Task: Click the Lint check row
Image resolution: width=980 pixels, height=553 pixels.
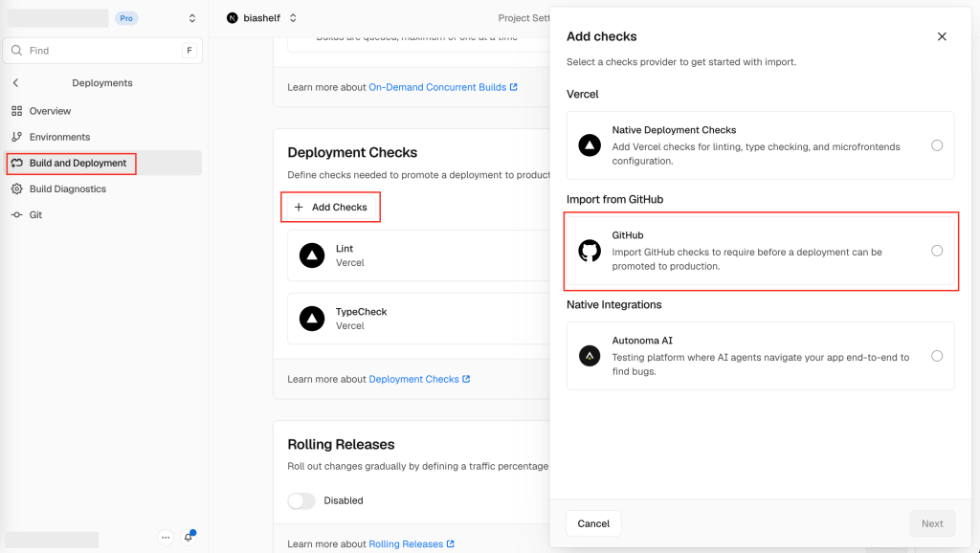Action: (419, 255)
